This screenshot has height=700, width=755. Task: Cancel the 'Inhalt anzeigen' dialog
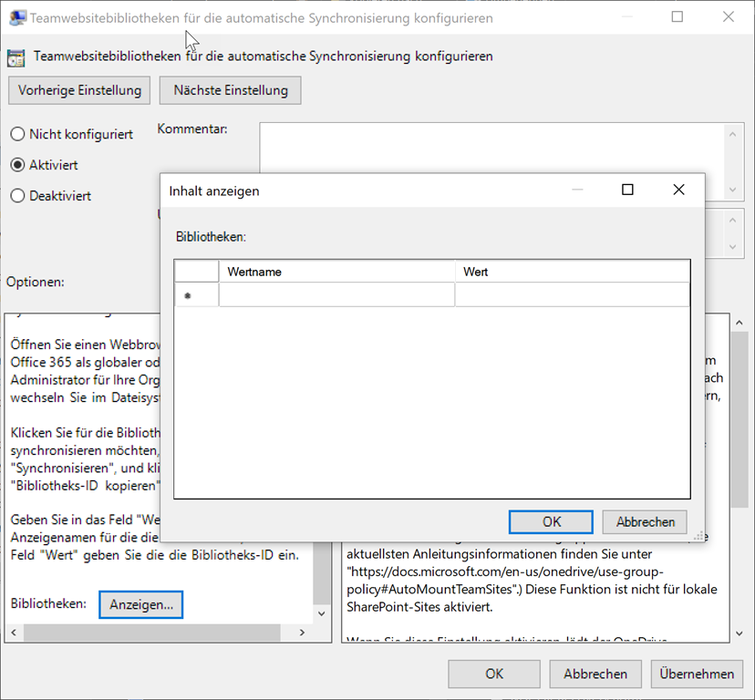(x=646, y=521)
